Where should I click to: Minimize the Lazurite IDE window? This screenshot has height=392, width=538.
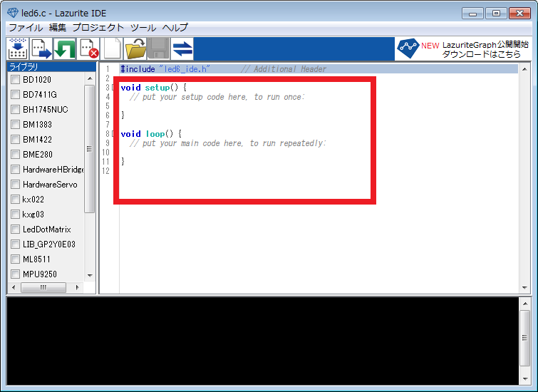tap(472, 14)
